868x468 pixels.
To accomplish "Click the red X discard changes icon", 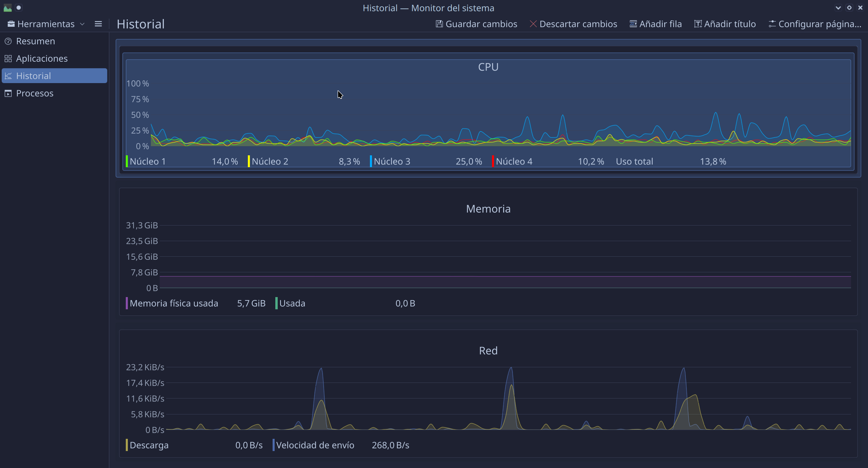I will (533, 24).
